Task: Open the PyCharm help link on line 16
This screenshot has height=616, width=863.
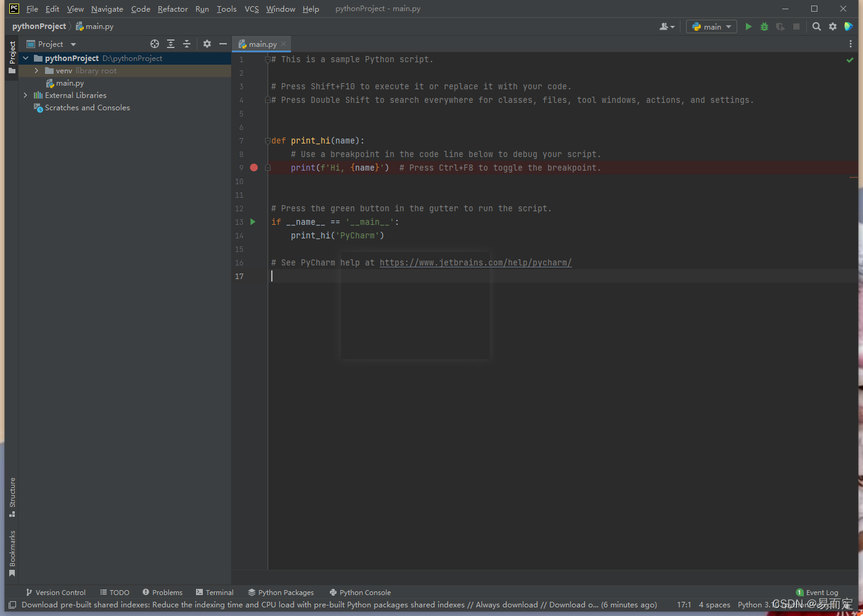Action: [475, 262]
